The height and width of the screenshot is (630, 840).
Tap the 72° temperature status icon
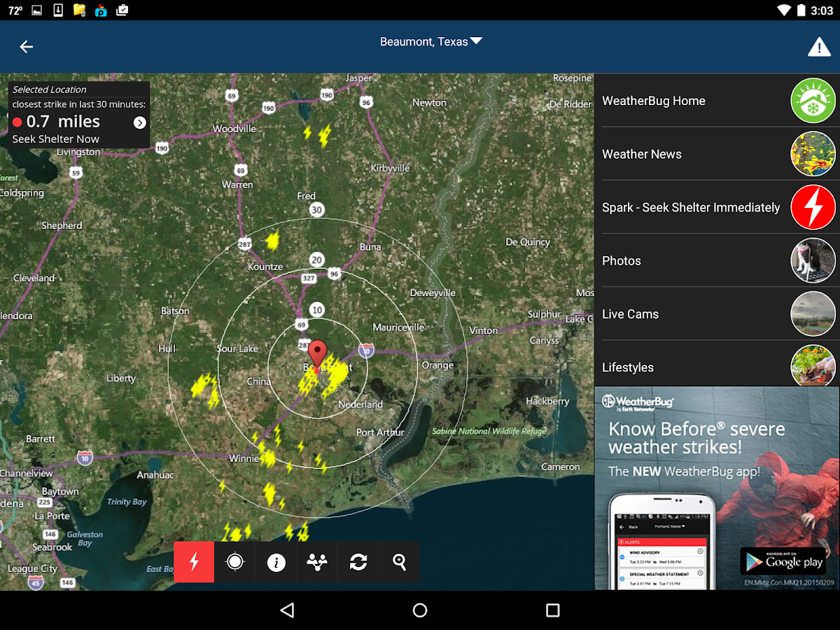[15, 10]
